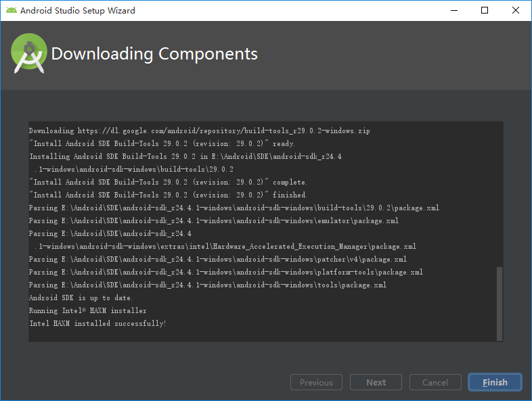This screenshot has width=532, height=401.
Task: Click the Build-Tools 29.0.2 'ready.' line
Action: tap(162, 143)
